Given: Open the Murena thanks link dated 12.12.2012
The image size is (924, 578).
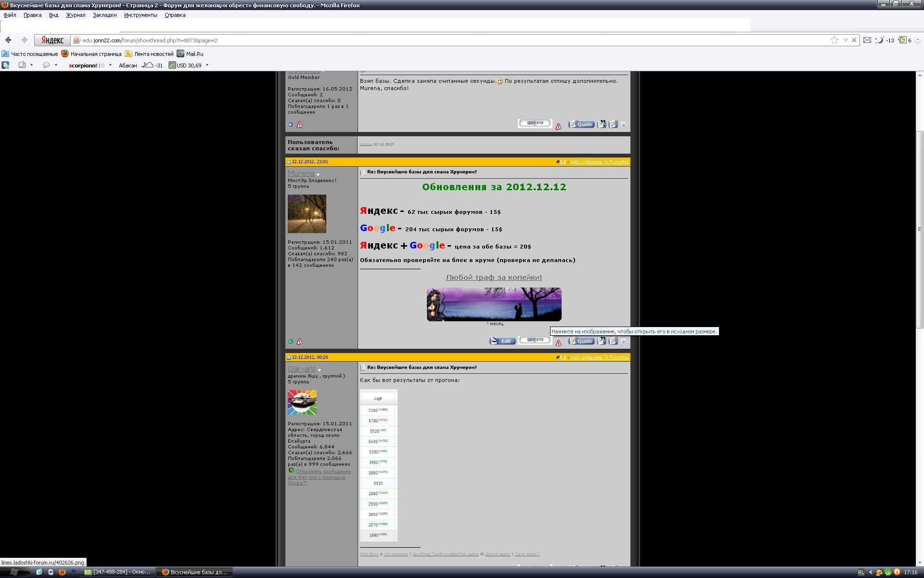Looking at the screenshot, I should 366,144.
